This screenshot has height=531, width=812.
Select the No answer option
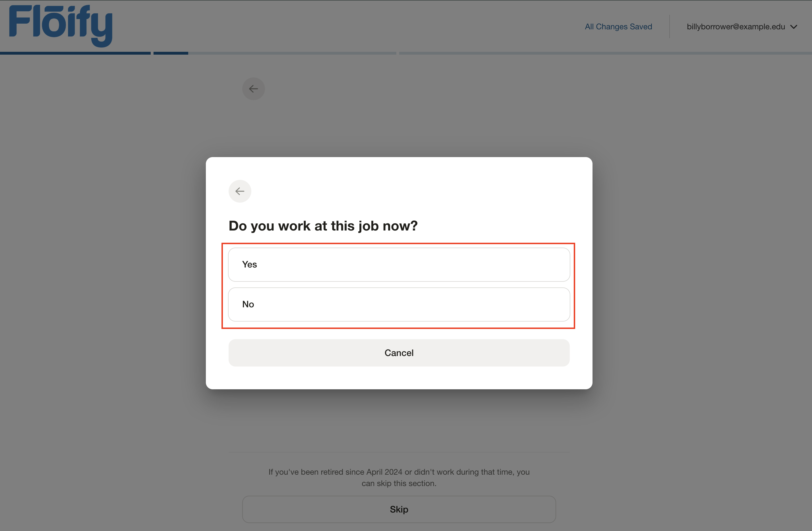click(399, 304)
